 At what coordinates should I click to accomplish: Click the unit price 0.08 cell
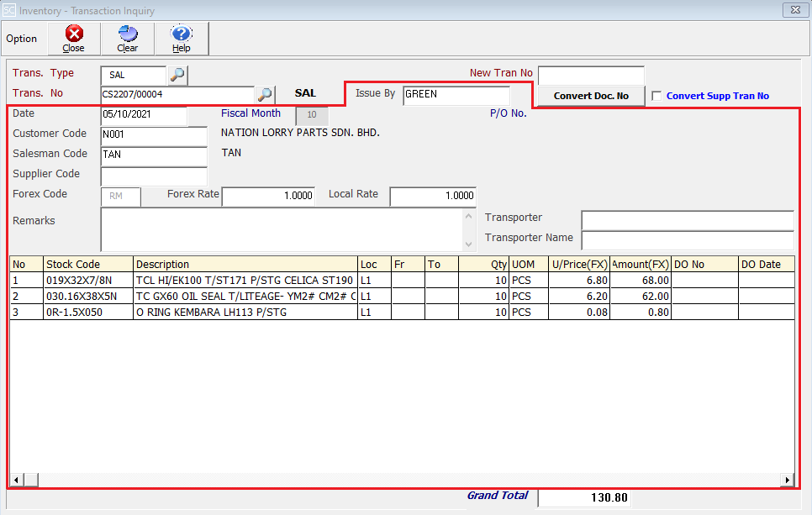tap(579, 312)
